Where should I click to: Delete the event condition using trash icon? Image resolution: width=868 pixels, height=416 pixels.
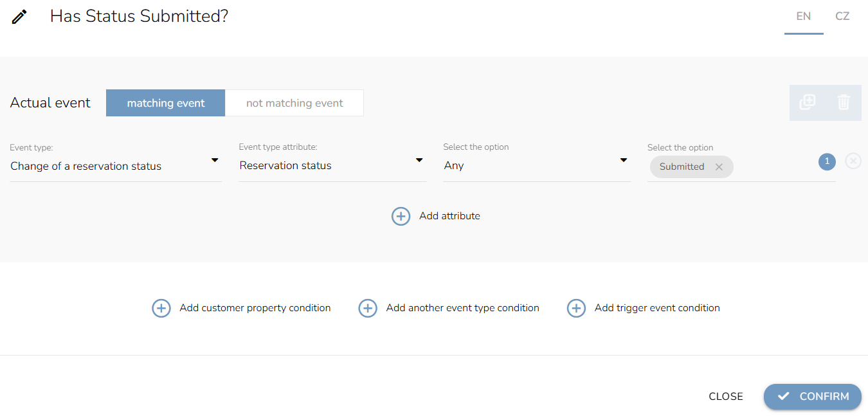pyautogui.click(x=844, y=102)
